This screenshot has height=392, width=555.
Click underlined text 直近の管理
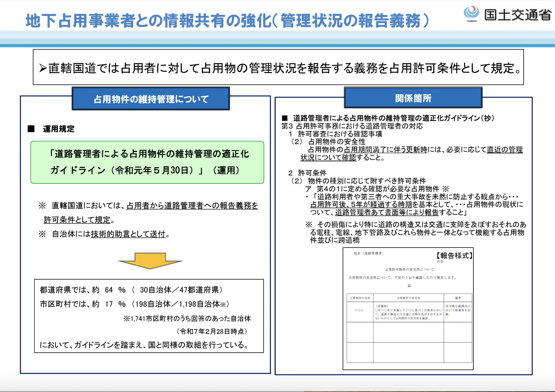pos(505,150)
